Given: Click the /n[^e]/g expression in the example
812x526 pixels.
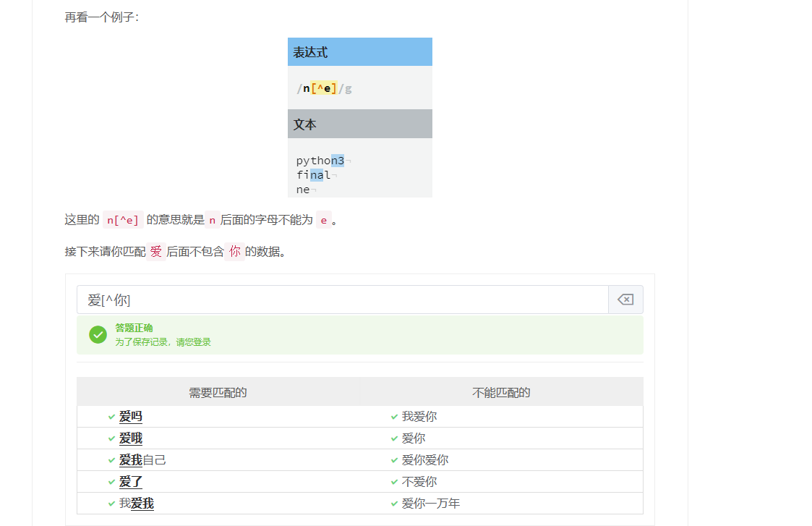Looking at the screenshot, I should point(324,89).
